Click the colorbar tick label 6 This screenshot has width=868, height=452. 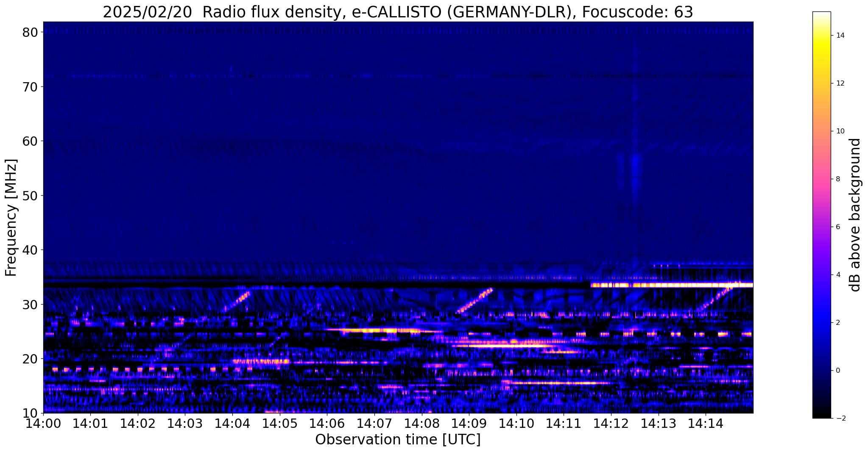pos(838,227)
